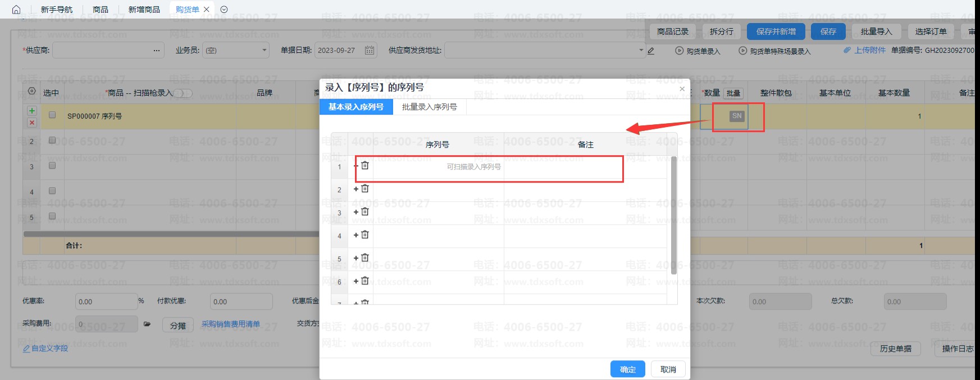
Task: Delete serial number row 2 with trash icon
Action: click(x=365, y=188)
